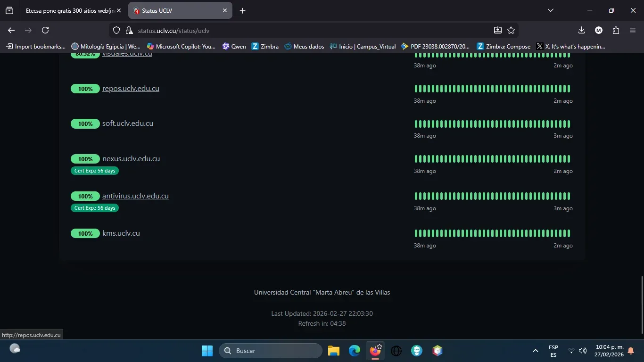Reload the status page
The image size is (644, 362).
coord(45,30)
